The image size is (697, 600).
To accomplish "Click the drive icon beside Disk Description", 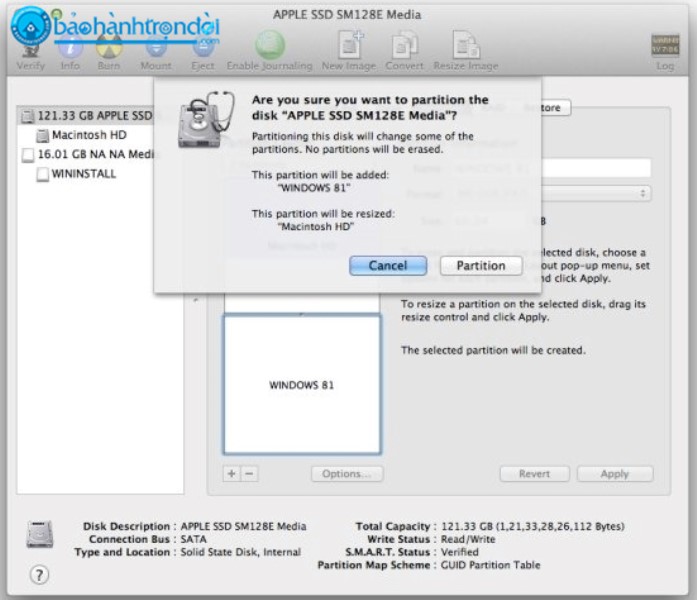I will 40,534.
